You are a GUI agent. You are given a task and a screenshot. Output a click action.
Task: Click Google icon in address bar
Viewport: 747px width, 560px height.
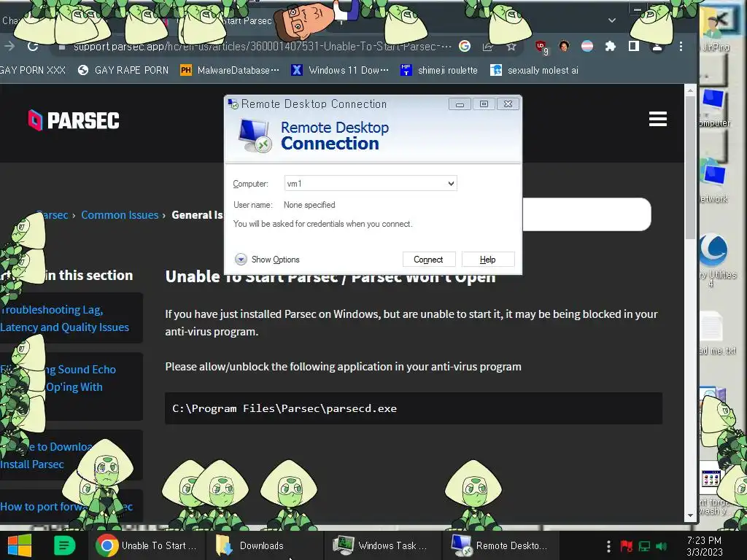465,46
